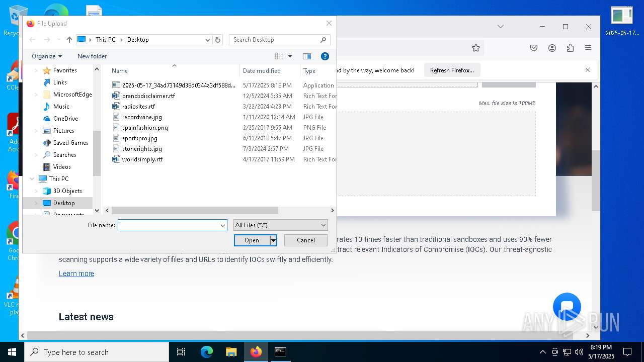Open the Organize menu
Image resolution: width=644 pixels, height=362 pixels.
pyautogui.click(x=47, y=56)
